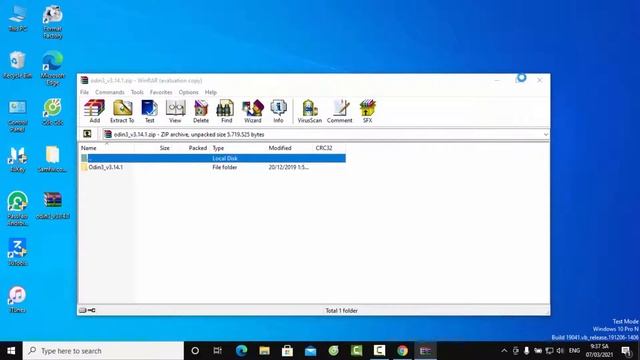640x360 pixels.
Task: Select the odin3 zip archive on desktop
Action: [x=53, y=205]
